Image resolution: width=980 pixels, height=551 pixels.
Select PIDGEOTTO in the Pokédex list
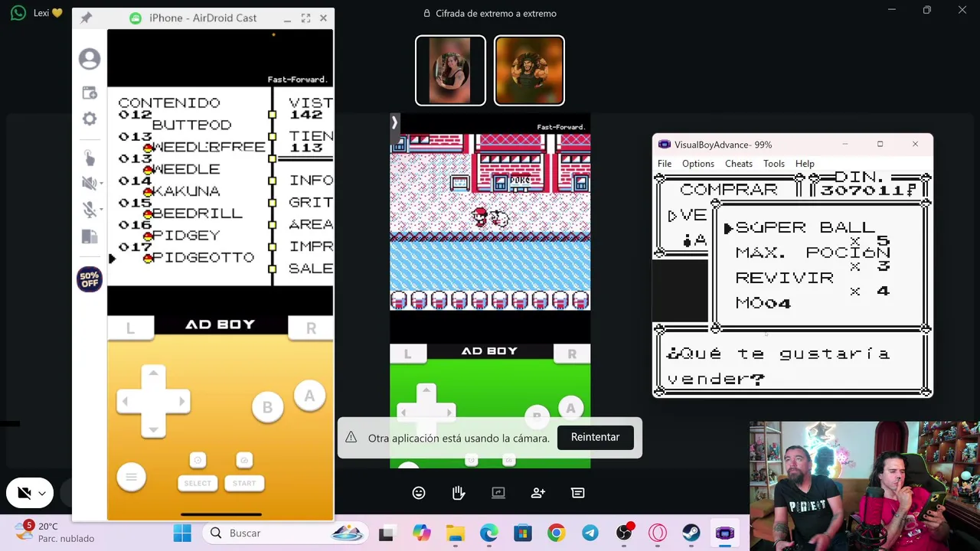[x=203, y=258]
